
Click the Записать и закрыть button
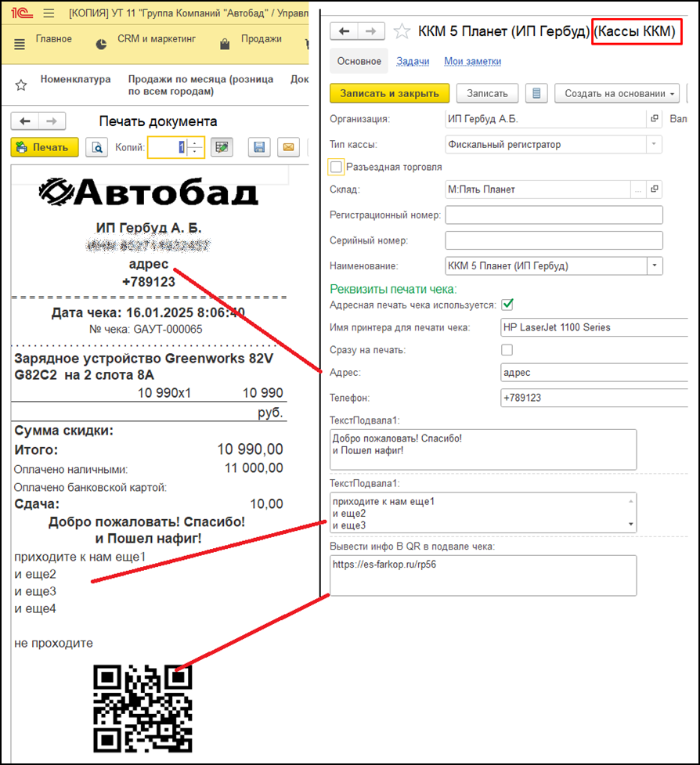pos(389,93)
